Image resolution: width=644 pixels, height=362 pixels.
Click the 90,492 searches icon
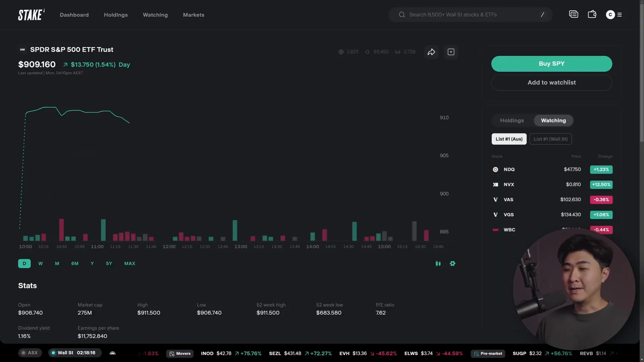coord(367,52)
